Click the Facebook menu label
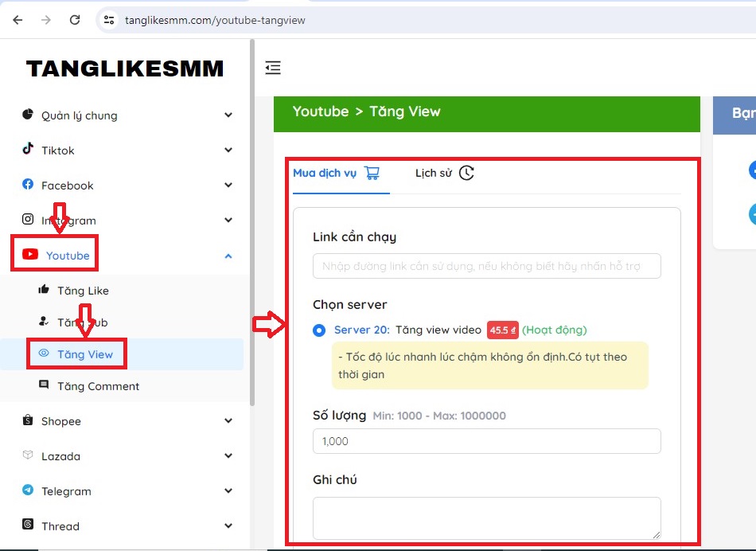Screen dimensions: 756x551 point(67,186)
